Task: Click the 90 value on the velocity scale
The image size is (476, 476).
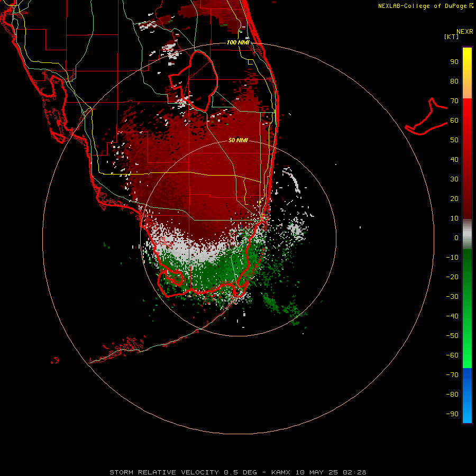Action: click(454, 62)
